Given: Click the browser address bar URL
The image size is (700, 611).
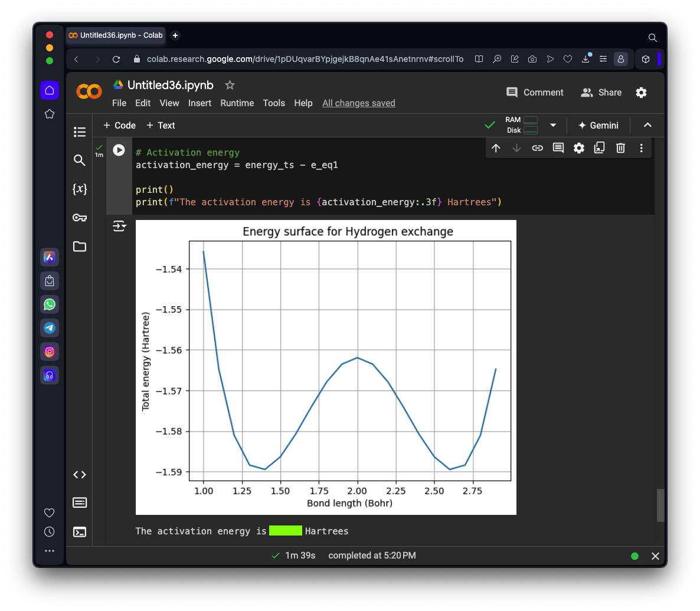Looking at the screenshot, I should coord(305,59).
